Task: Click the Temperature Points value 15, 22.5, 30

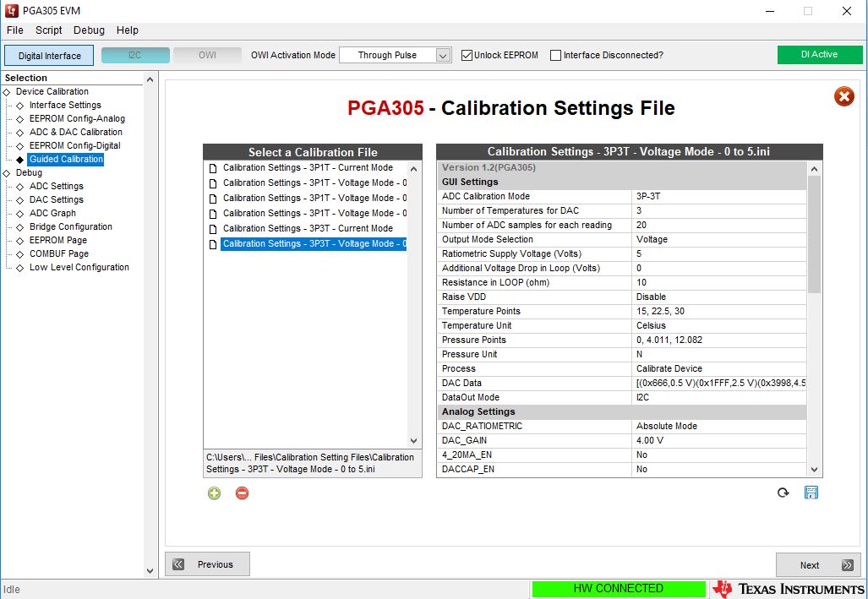Action: 660,311
